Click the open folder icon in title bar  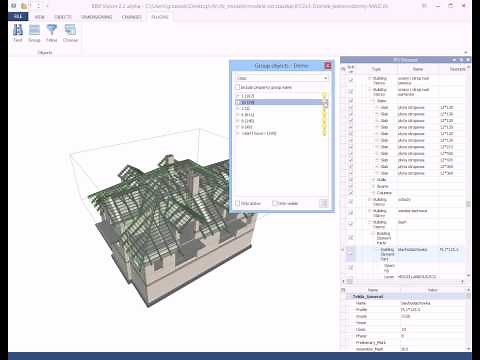click(x=24, y=6)
